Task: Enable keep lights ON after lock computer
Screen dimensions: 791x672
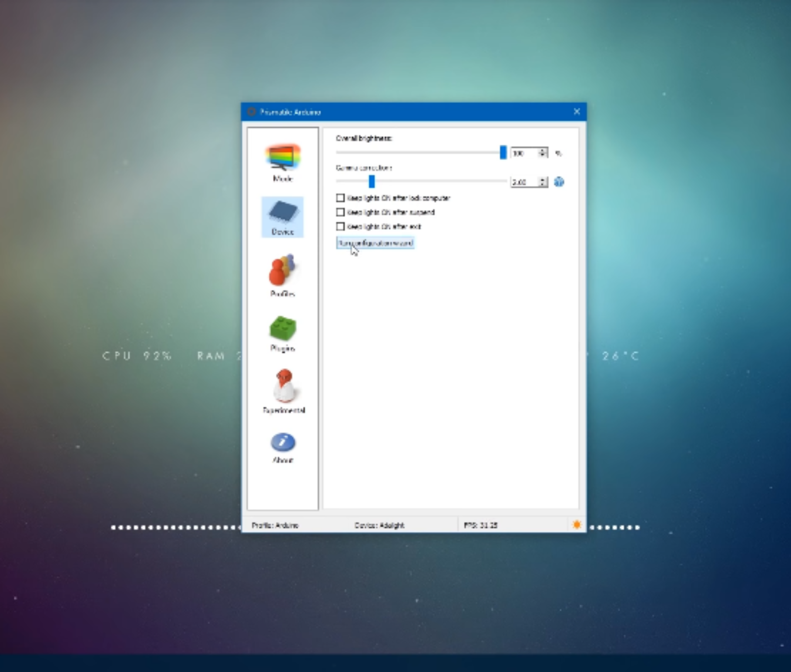Action: pos(340,198)
